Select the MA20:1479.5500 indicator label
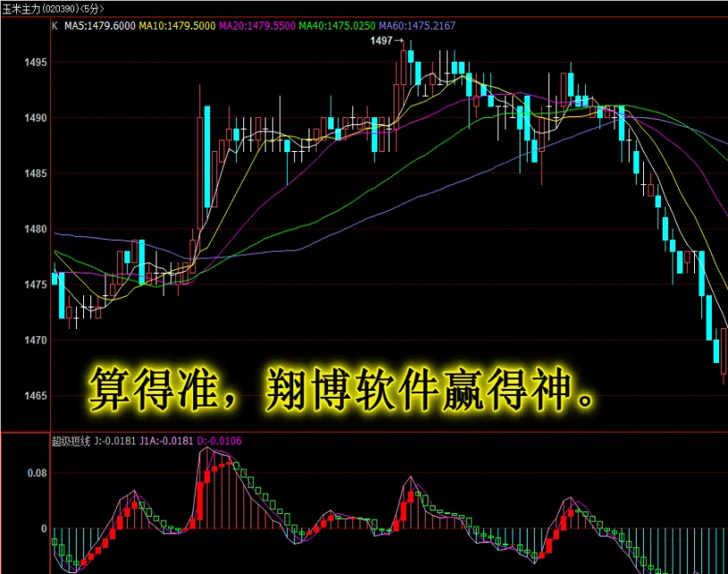 pos(258,26)
